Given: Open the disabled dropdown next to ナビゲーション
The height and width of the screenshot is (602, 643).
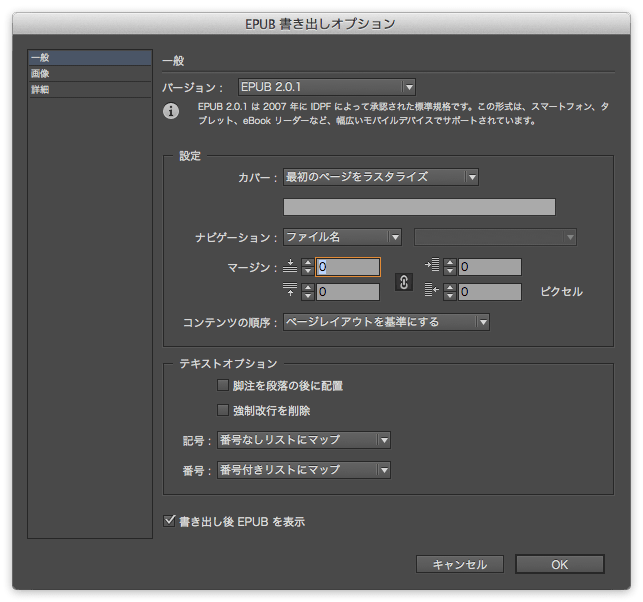Looking at the screenshot, I should click(x=495, y=237).
